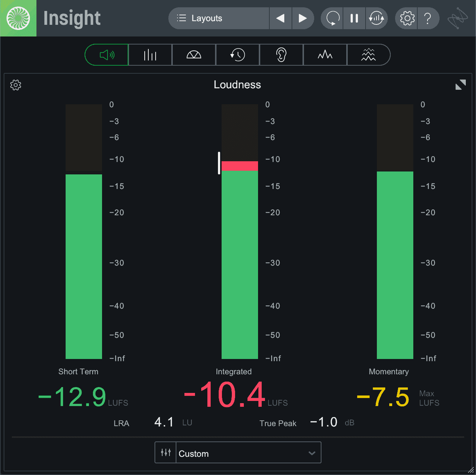Click the Integrated label
Image resolution: width=476 pixels, height=475 pixels.
(234, 371)
